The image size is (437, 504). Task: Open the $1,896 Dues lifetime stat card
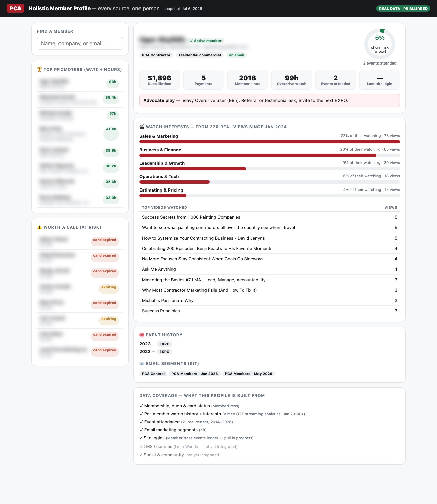pyautogui.click(x=159, y=80)
